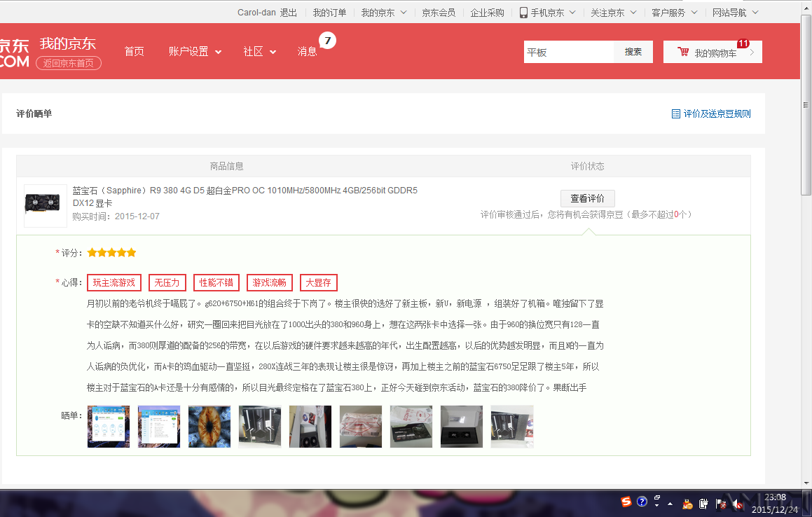Click username Carol-dan
Screen dimensions: 812x517
tap(256, 13)
